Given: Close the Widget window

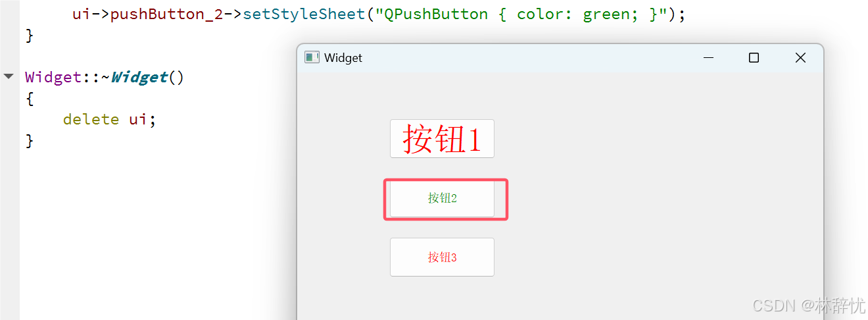Looking at the screenshot, I should tap(800, 57).
